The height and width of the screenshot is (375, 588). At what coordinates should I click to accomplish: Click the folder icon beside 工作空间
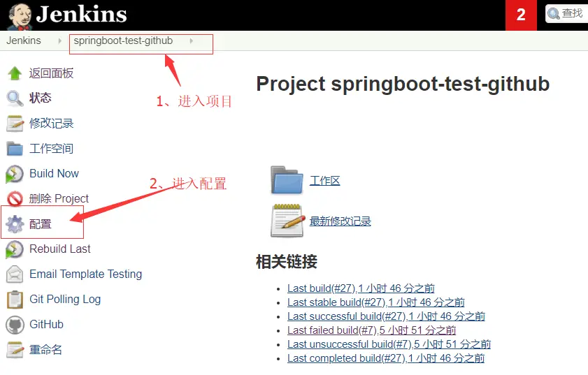click(15, 149)
